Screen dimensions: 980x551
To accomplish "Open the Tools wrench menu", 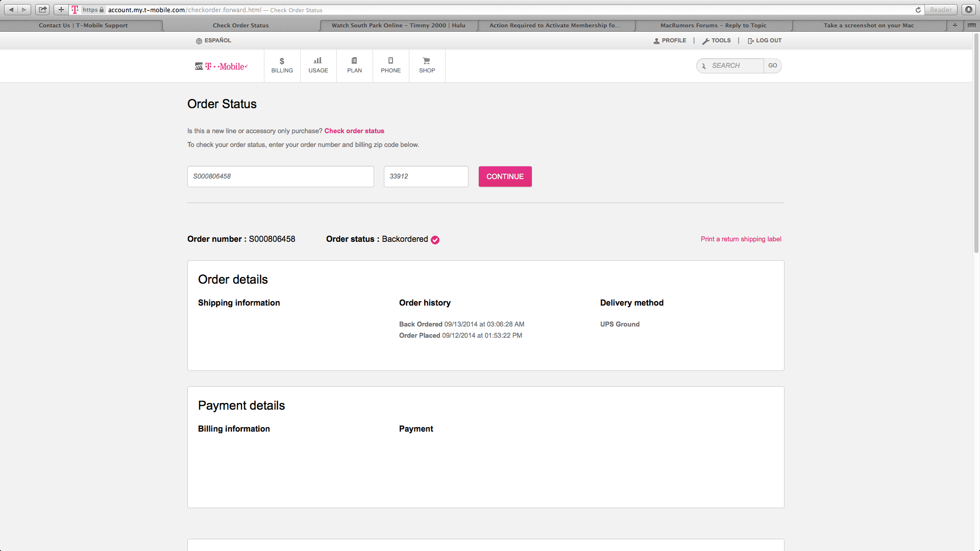I will [717, 40].
